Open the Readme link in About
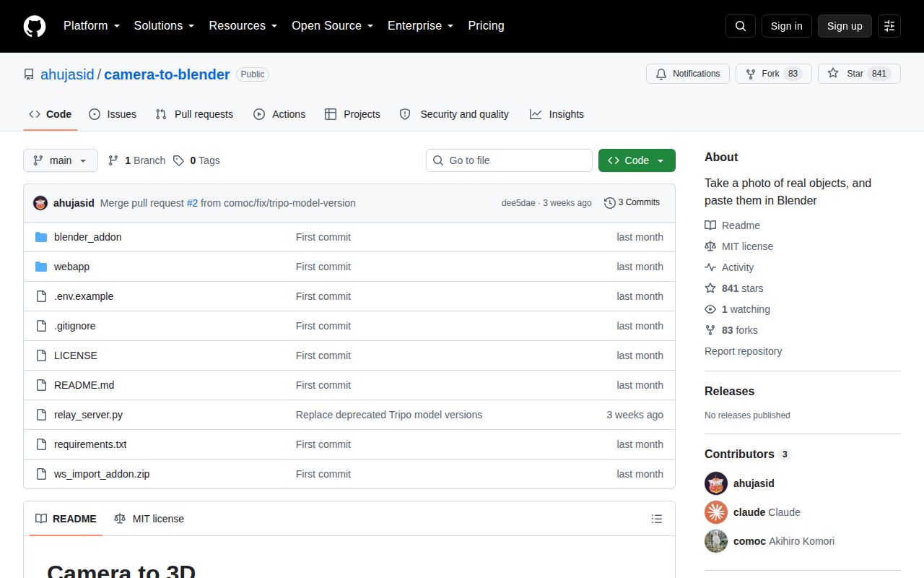This screenshot has width=924, height=578. (732, 225)
